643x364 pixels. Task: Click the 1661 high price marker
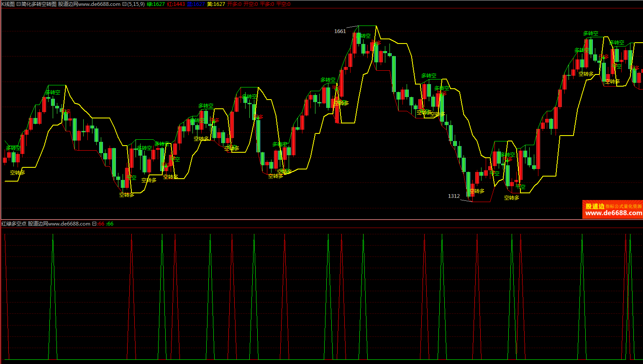click(x=340, y=31)
